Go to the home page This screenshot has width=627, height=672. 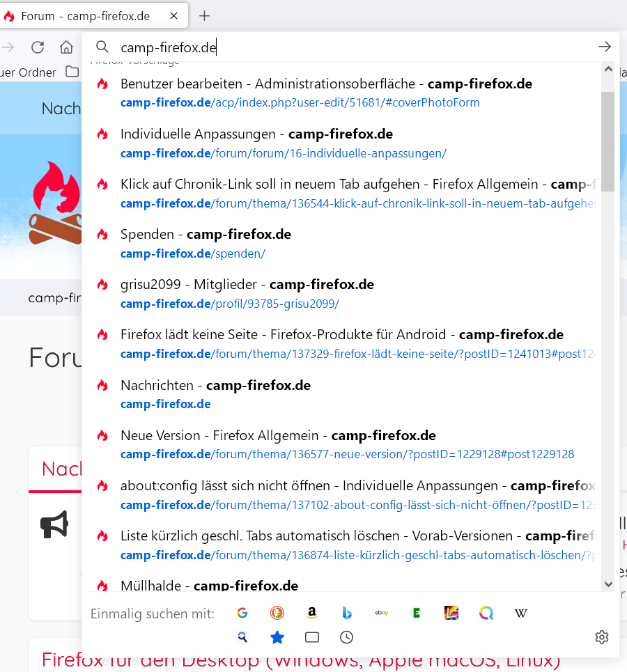(66, 47)
